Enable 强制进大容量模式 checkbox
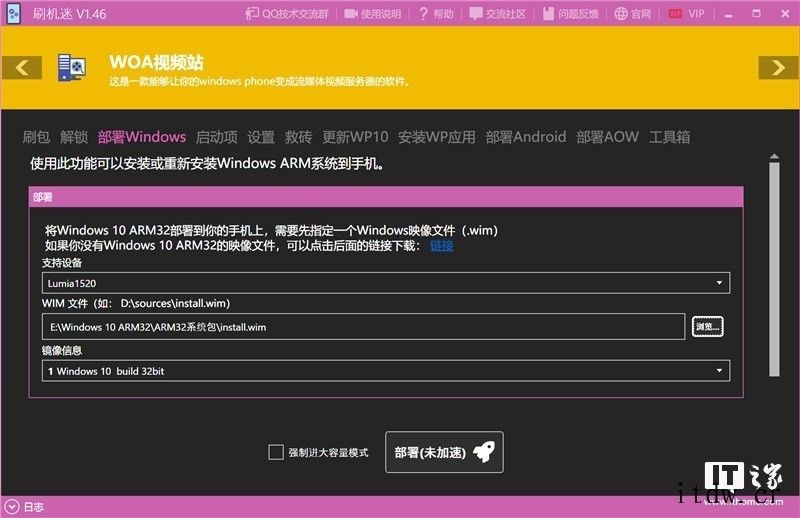Viewport: 800px width, 518px height. [x=276, y=452]
